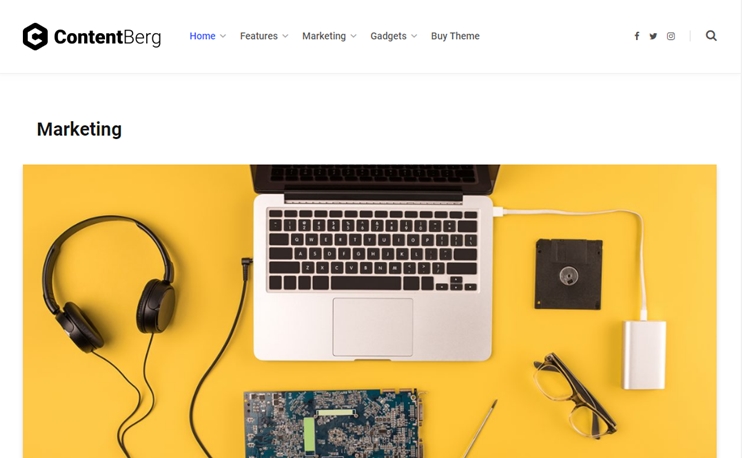The height and width of the screenshot is (458, 742).
Task: Expand the Features menu chevron
Action: click(x=285, y=36)
